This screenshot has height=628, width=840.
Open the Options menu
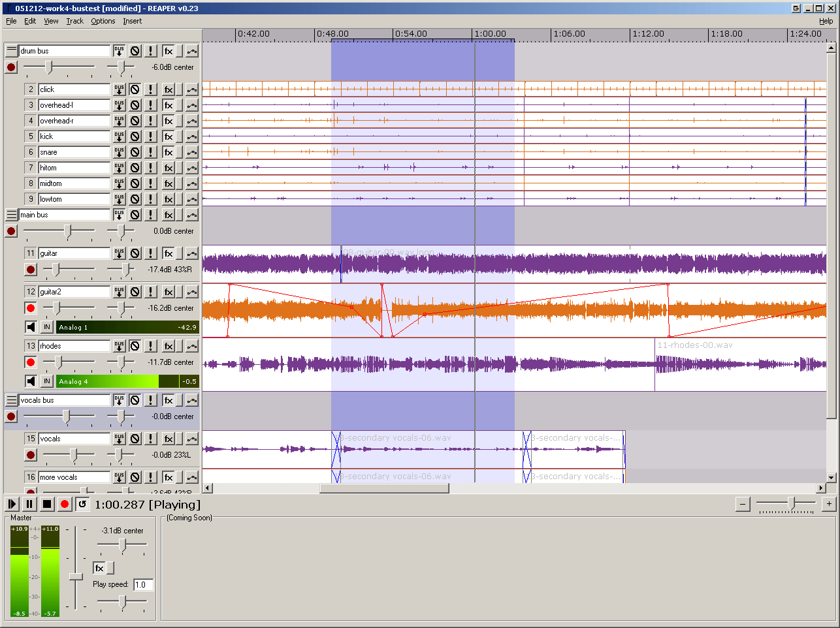(x=103, y=21)
